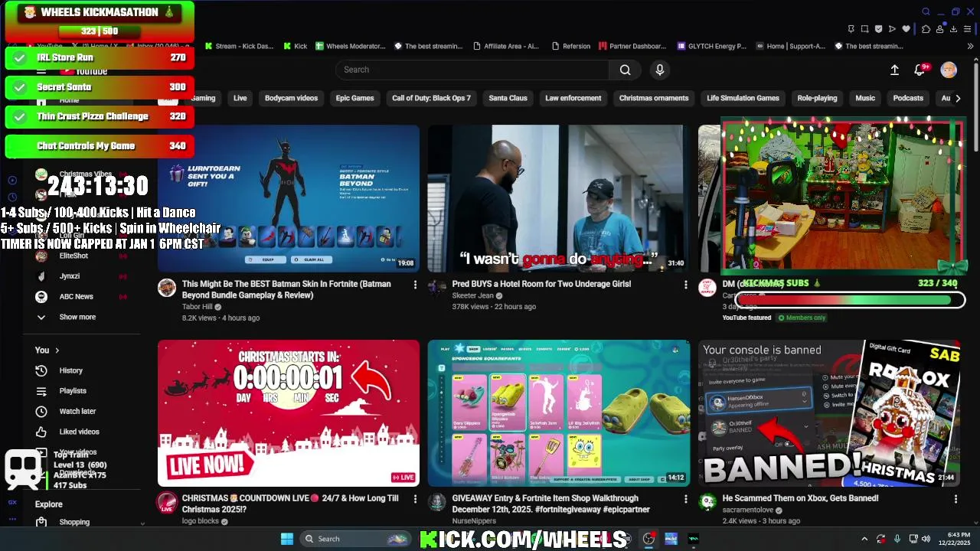Click the '378K views · 22 hours ago' text

tap(494, 306)
